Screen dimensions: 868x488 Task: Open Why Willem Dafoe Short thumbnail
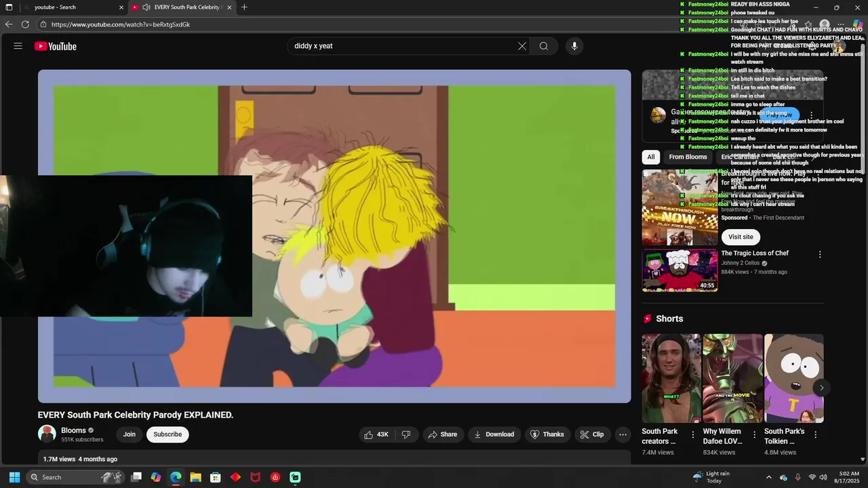pyautogui.click(x=732, y=378)
